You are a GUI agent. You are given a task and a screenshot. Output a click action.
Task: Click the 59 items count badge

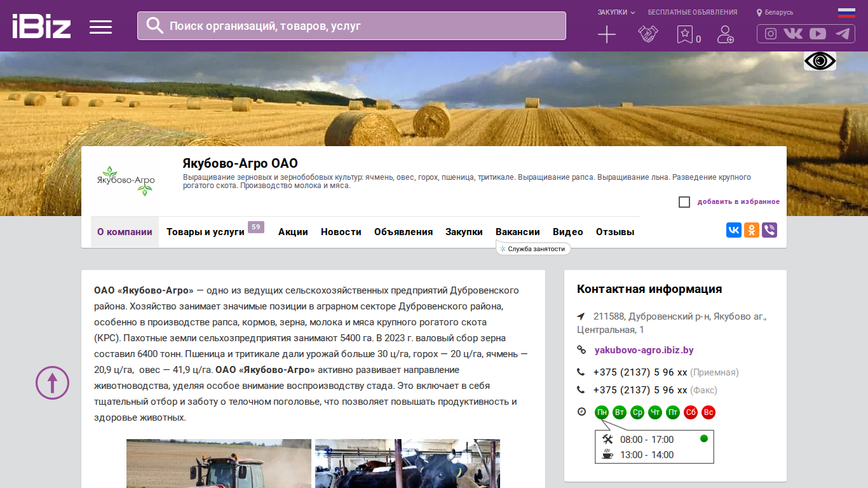pos(256,227)
